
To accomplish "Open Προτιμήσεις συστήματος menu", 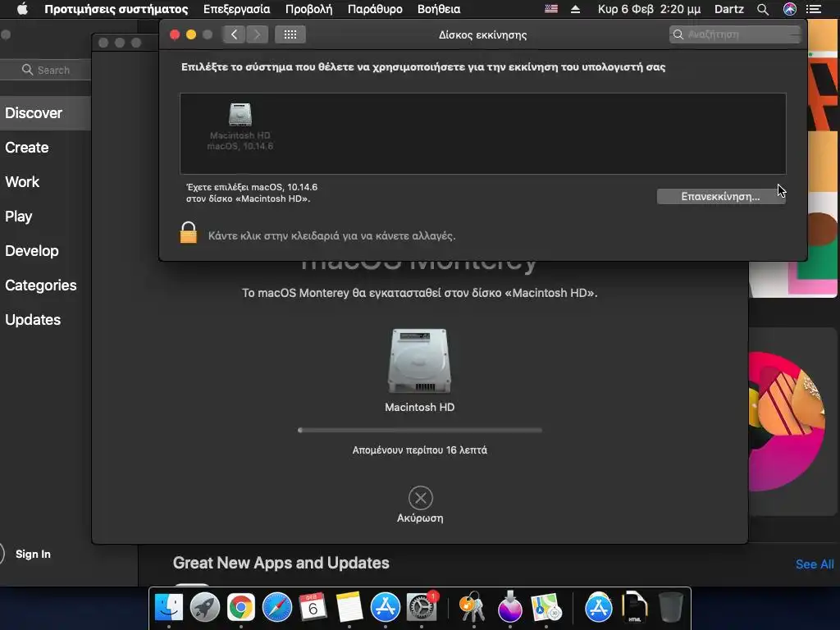I will tap(116, 9).
